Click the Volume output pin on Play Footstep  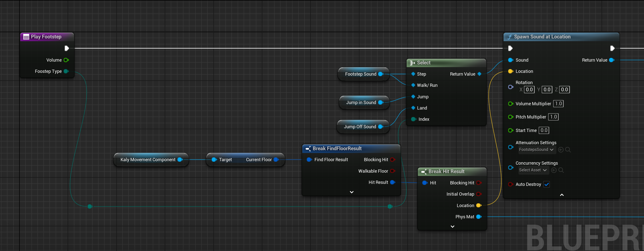click(x=66, y=60)
